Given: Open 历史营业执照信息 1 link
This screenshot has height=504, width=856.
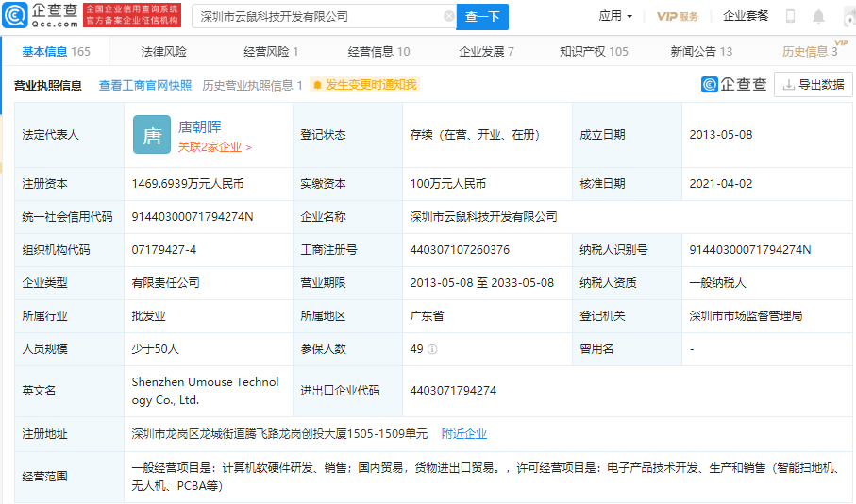Looking at the screenshot, I should pyautogui.click(x=252, y=86).
